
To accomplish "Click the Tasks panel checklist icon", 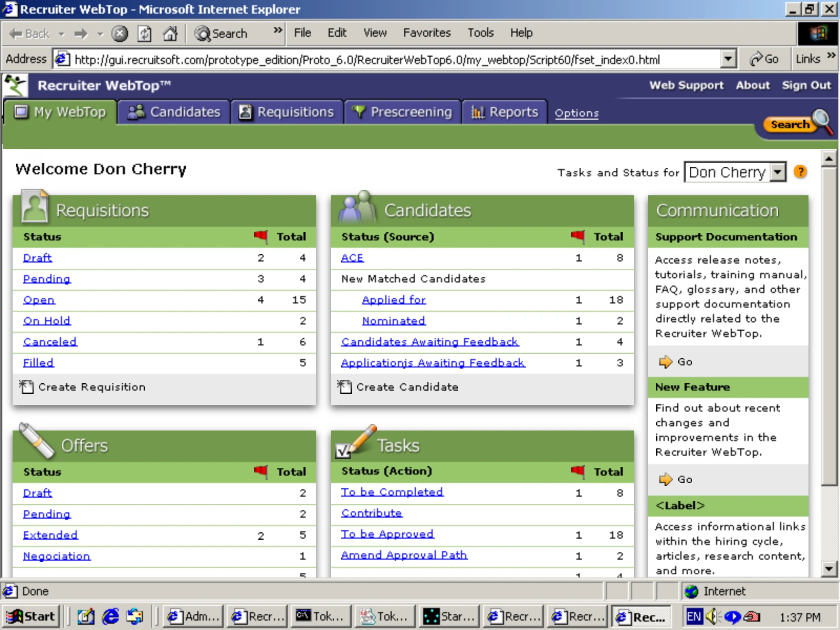I will [356, 441].
